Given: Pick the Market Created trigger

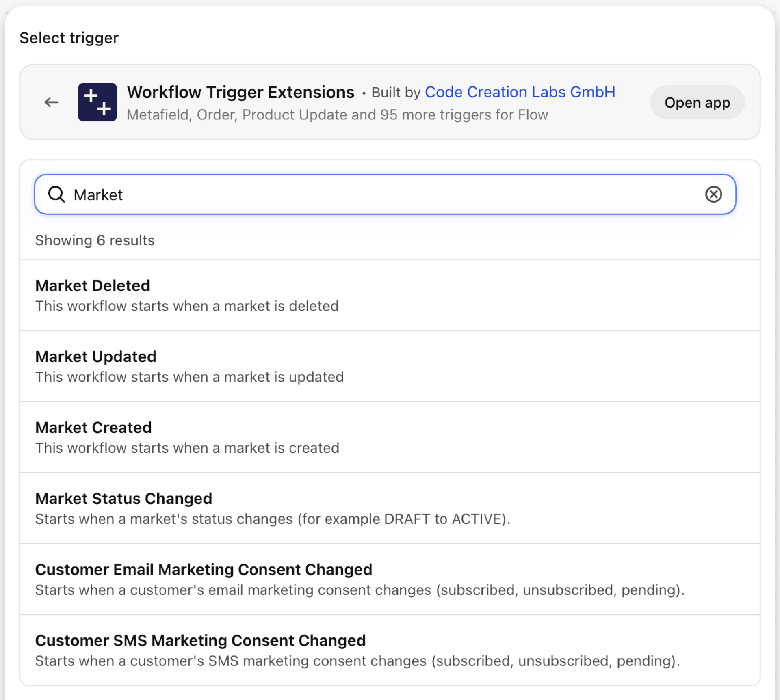Looking at the screenshot, I should pyautogui.click(x=390, y=437).
